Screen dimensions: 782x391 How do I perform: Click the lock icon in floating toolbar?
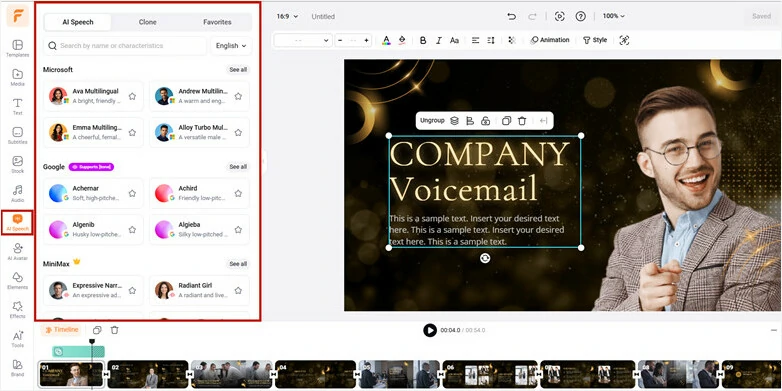485,121
